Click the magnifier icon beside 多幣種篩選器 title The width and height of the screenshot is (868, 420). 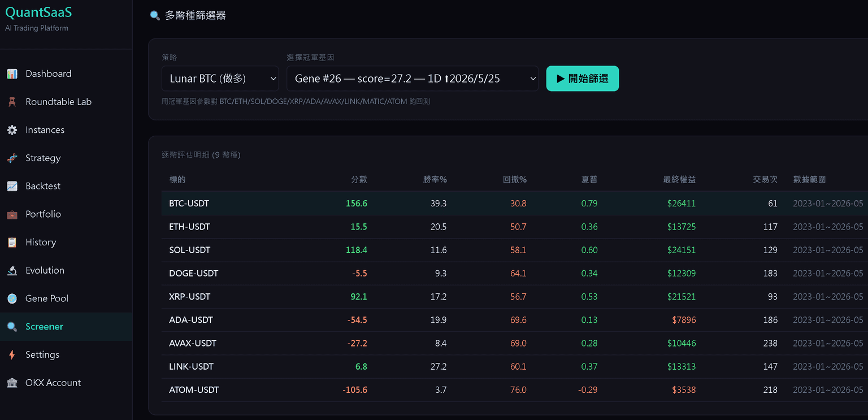[x=155, y=16]
